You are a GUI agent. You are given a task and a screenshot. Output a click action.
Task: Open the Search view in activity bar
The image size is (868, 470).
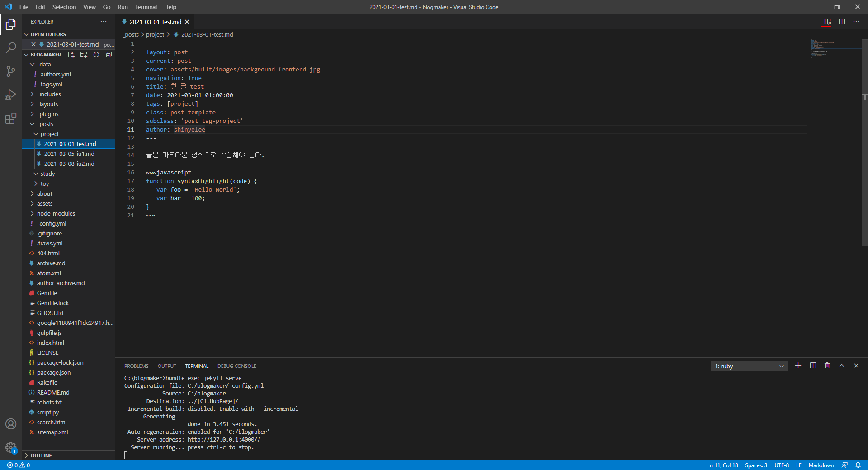click(x=11, y=47)
